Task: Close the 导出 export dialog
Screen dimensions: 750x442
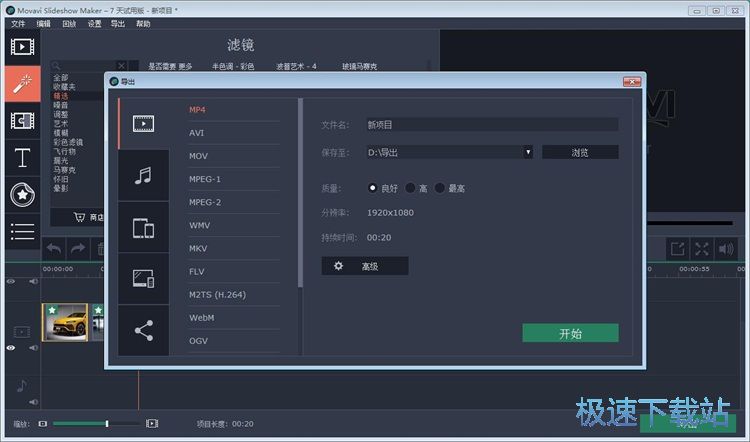Action: coord(632,82)
